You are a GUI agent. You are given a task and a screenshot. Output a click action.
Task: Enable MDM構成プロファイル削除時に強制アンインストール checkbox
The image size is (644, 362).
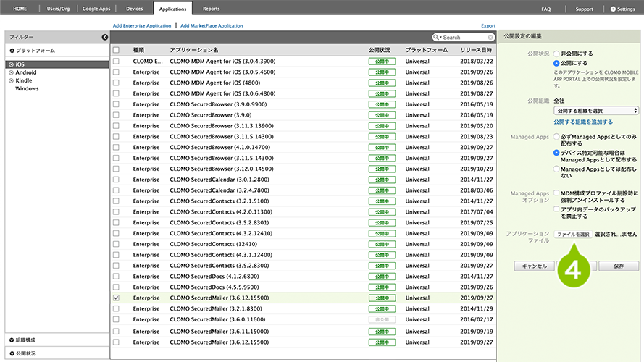(x=556, y=193)
